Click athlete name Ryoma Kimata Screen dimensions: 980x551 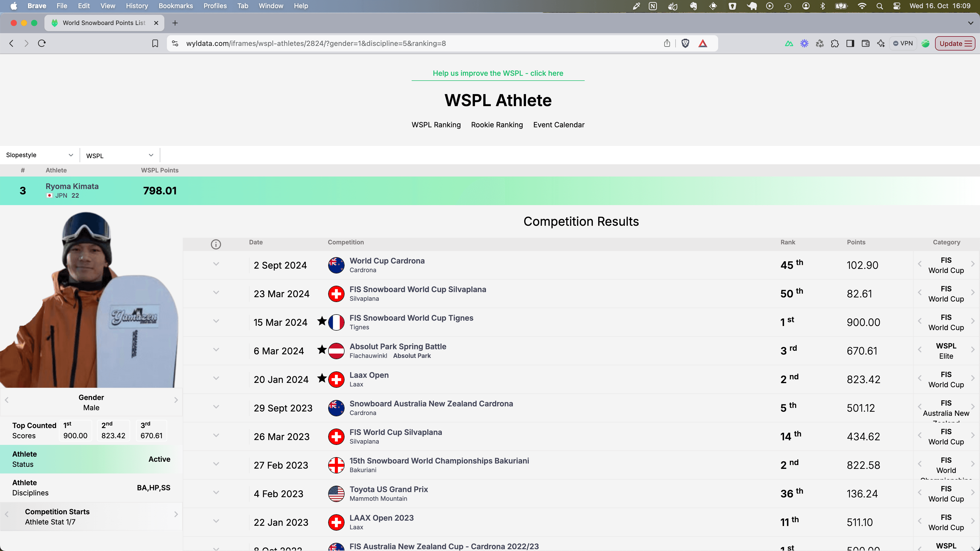[72, 186]
